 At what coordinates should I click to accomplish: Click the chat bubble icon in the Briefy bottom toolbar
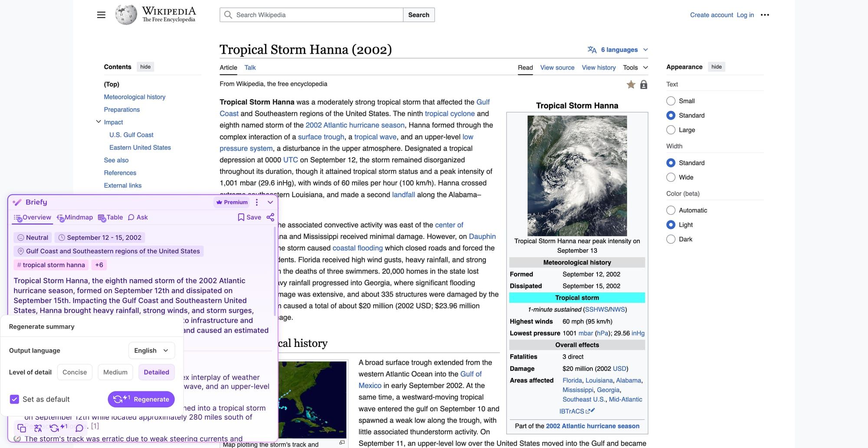[x=79, y=428]
